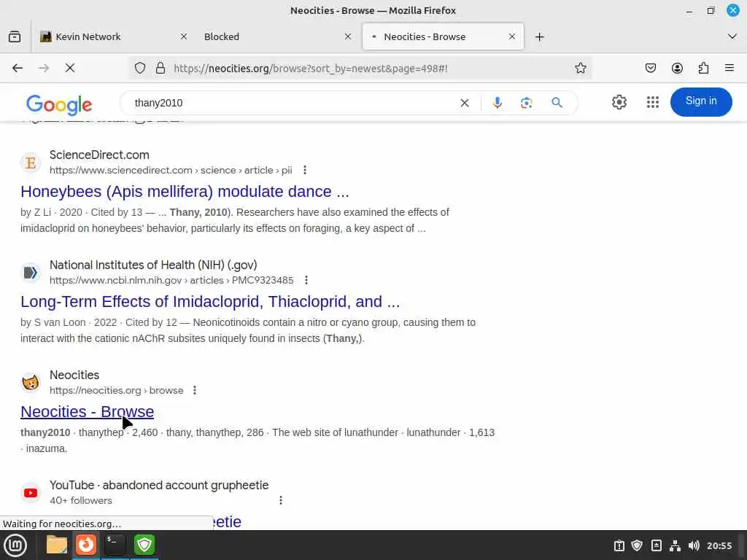Clear the Google search query
Screen dimensions: 747x560
tap(465, 103)
